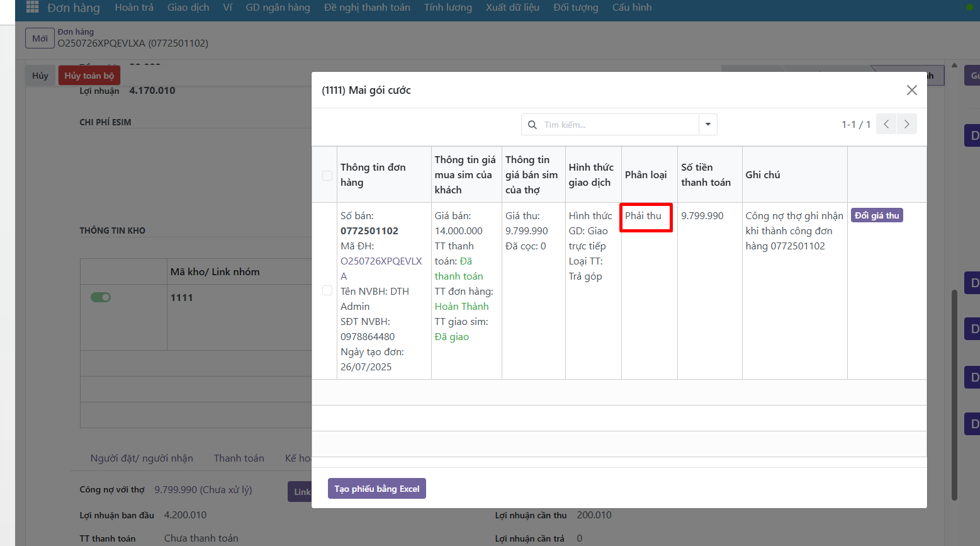
Task: Sort by Ghi chú column header
Action: [x=794, y=174]
